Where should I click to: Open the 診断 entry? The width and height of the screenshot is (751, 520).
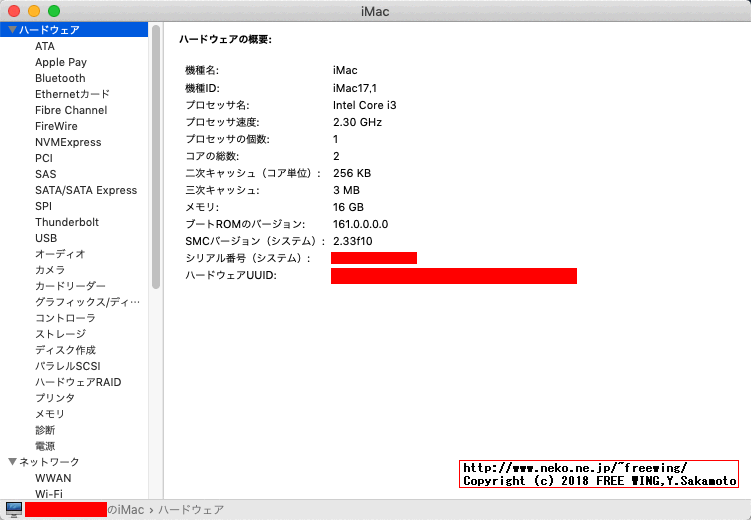tap(45, 430)
